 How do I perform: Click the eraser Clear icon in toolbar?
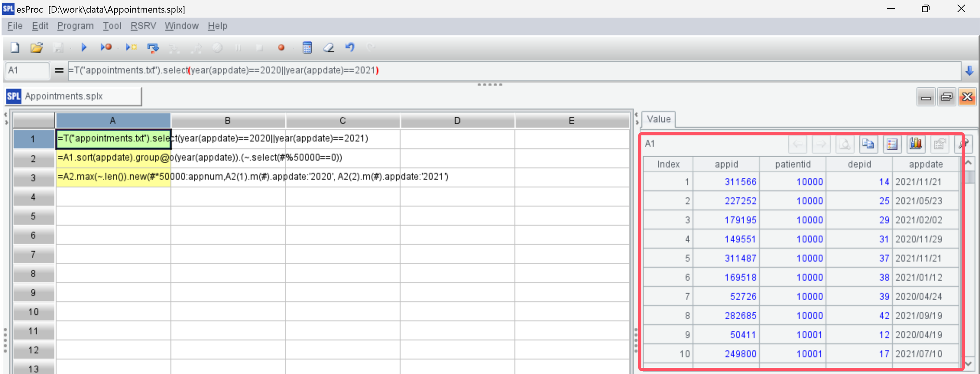(328, 47)
